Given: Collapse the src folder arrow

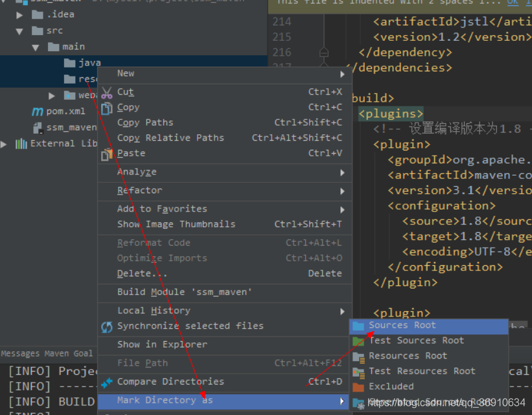Looking at the screenshot, I should click(x=19, y=32).
